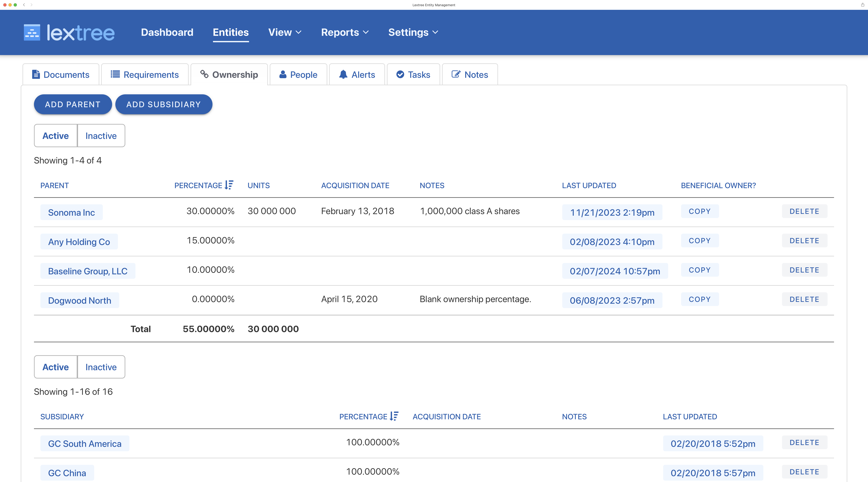This screenshot has height=482, width=868.
Task: Switch to the Documents tab
Action: pyautogui.click(x=61, y=74)
